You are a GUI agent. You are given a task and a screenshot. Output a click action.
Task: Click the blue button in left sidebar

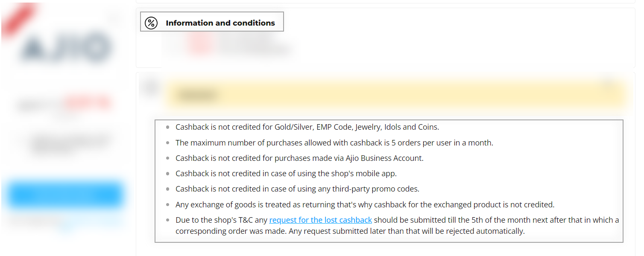pos(65,195)
